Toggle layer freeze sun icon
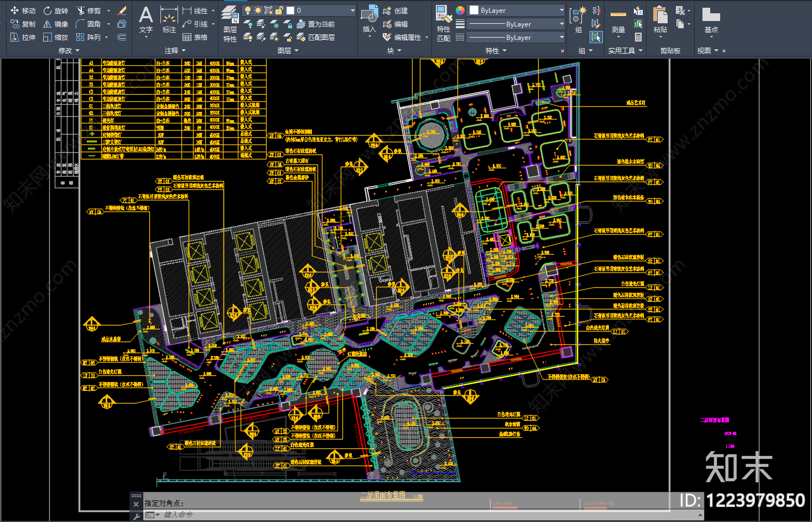 (258, 11)
